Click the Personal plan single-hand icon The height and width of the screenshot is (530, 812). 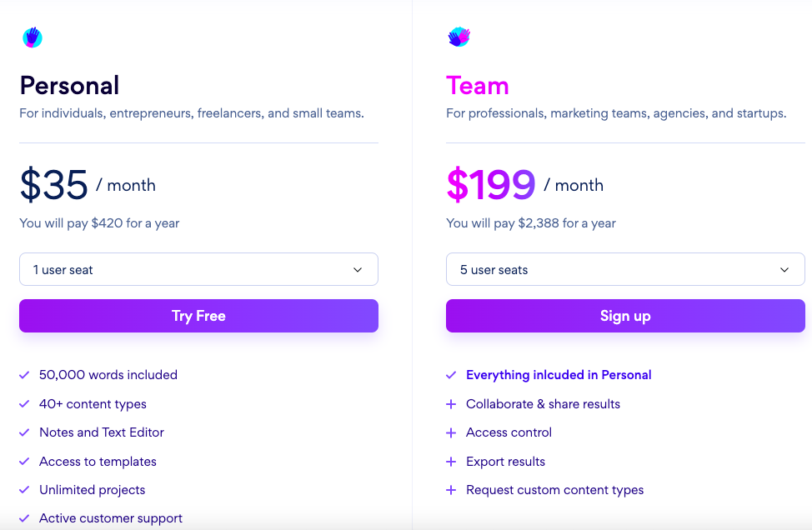pos(33,37)
